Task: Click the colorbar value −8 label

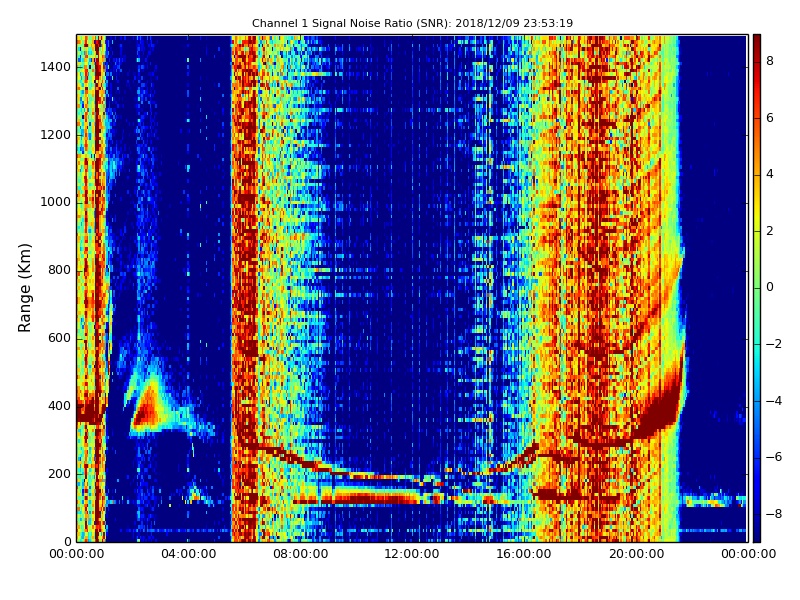Action: 774,514
